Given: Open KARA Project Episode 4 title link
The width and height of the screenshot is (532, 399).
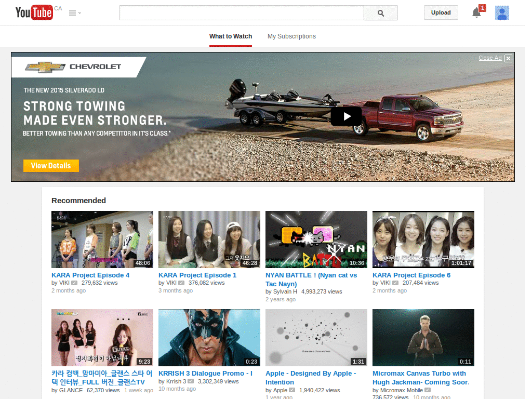Looking at the screenshot, I should click(90, 275).
